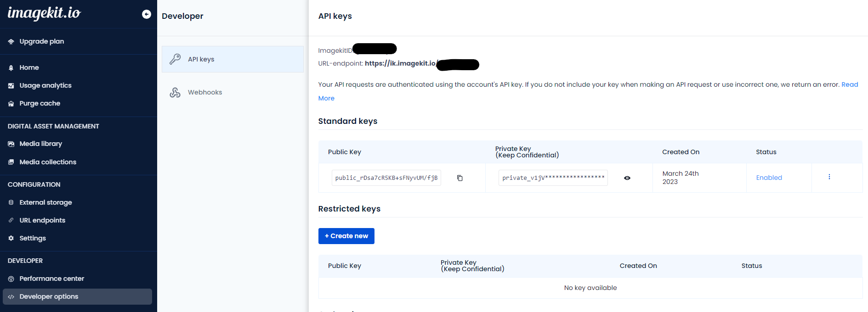Image resolution: width=868 pixels, height=312 pixels.
Task: Click the Media collections icon
Action: pos(11,162)
